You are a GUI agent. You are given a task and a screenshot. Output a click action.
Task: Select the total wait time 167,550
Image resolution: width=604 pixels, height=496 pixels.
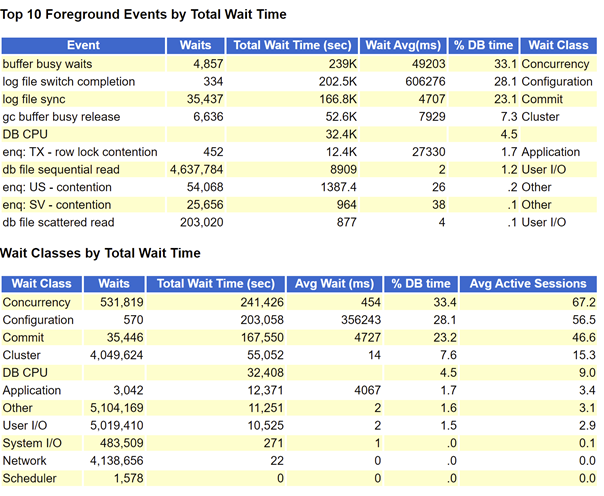coord(262,338)
